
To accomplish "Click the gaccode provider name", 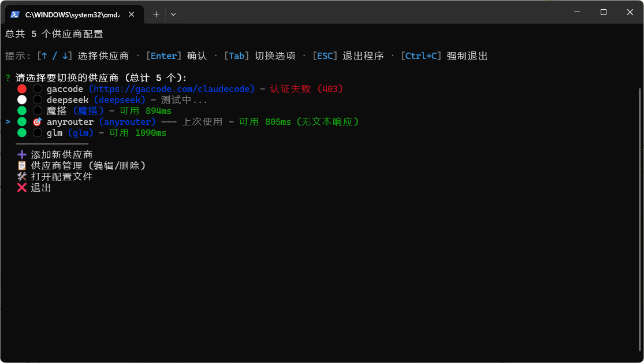I will coord(65,89).
